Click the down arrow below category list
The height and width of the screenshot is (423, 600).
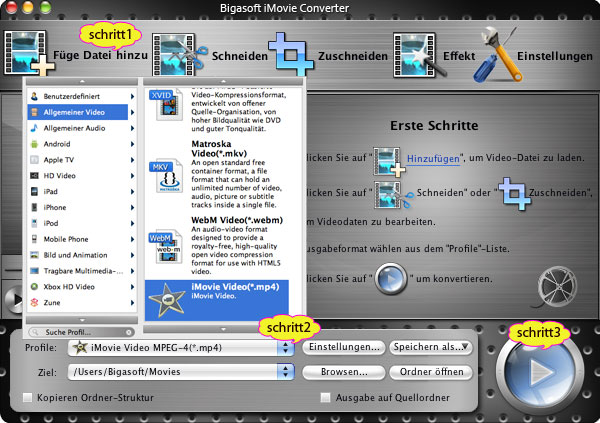82,320
